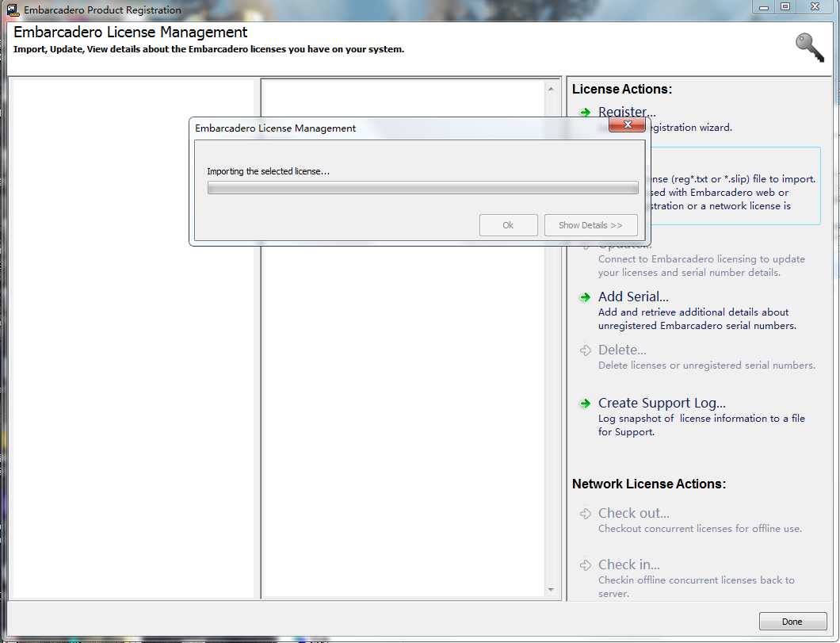
Task: Click the arrow icon beside Check out
Action: 585,514
